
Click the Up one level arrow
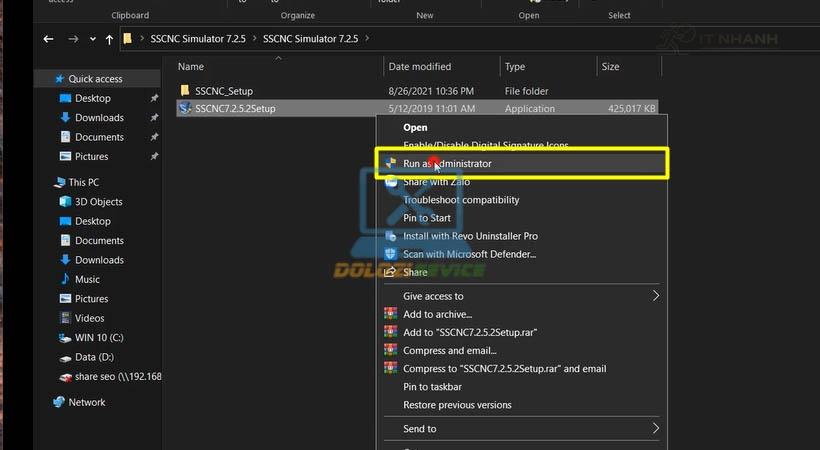point(109,39)
